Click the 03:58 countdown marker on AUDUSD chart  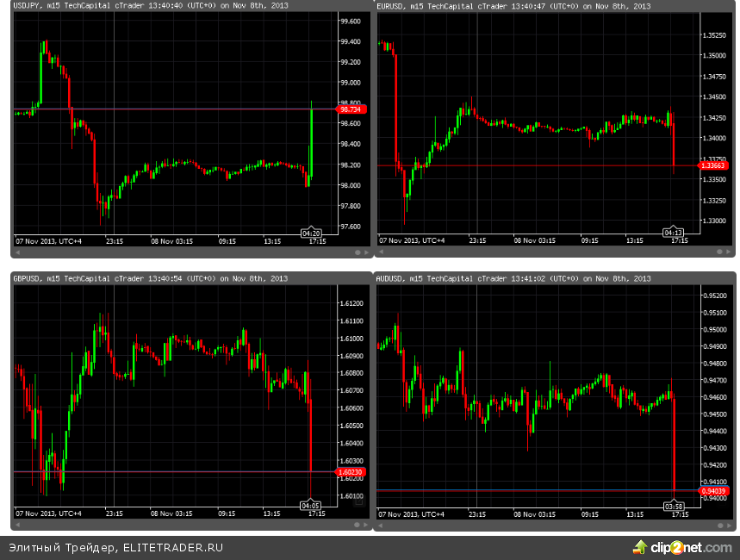click(x=674, y=505)
